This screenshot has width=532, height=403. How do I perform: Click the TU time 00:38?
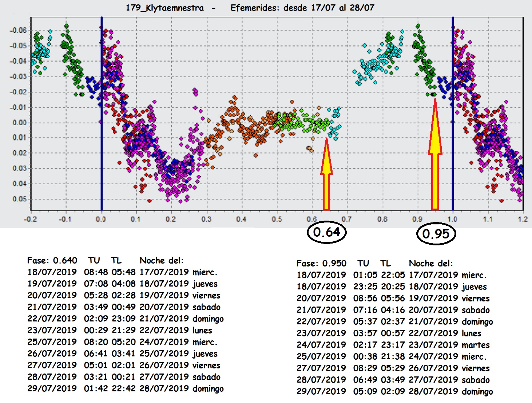[365, 357]
